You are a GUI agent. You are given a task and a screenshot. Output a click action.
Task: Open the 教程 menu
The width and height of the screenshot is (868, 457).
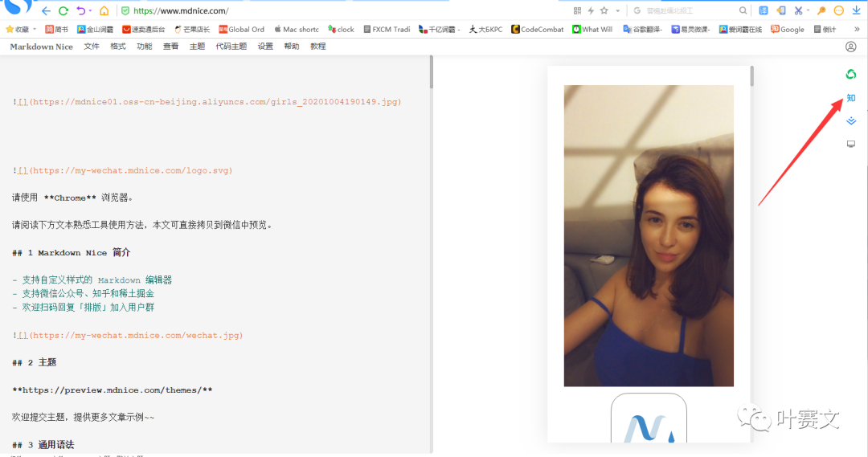[318, 47]
